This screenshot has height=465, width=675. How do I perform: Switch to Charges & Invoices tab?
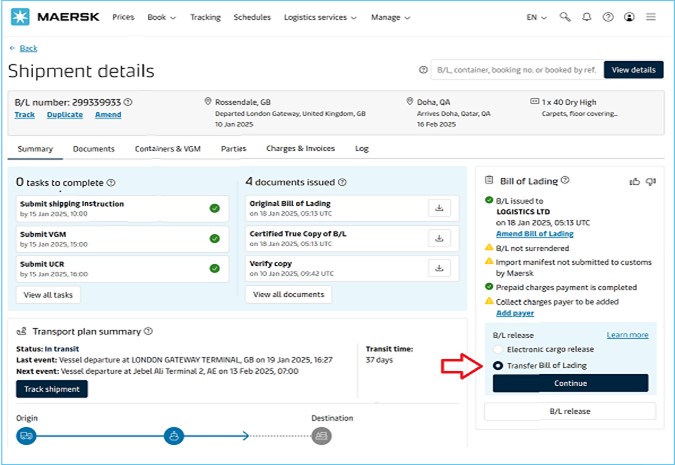pos(300,149)
